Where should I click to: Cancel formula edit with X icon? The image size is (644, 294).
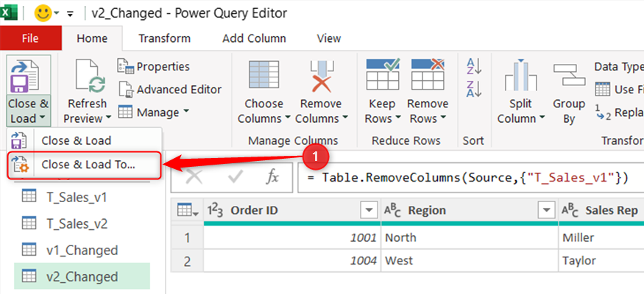(x=194, y=178)
